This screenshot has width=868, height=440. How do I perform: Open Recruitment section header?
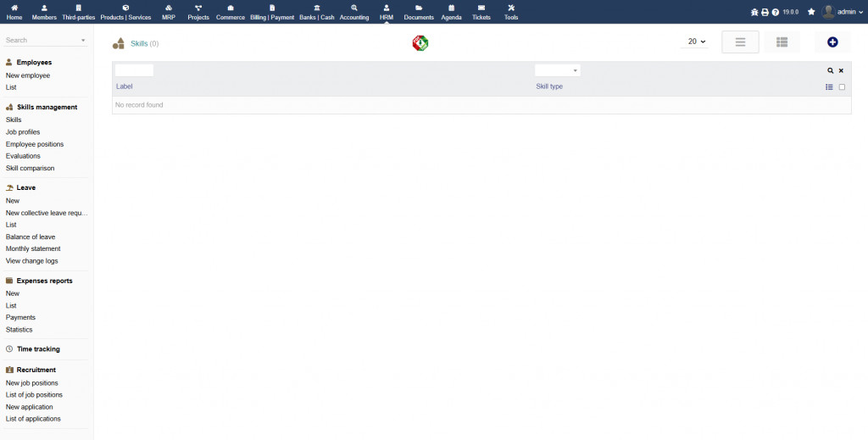(x=36, y=370)
